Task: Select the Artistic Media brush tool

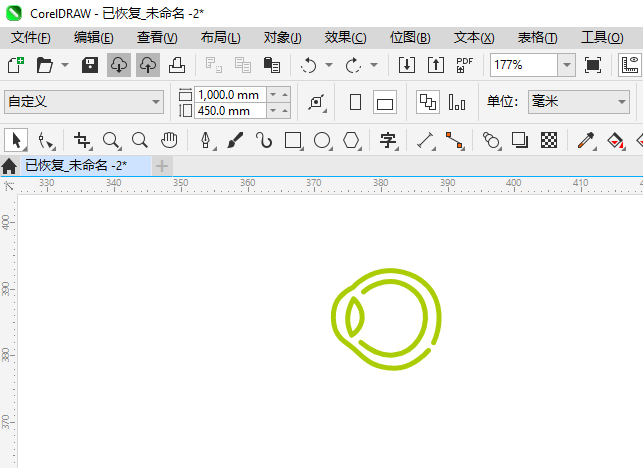Action: point(235,140)
